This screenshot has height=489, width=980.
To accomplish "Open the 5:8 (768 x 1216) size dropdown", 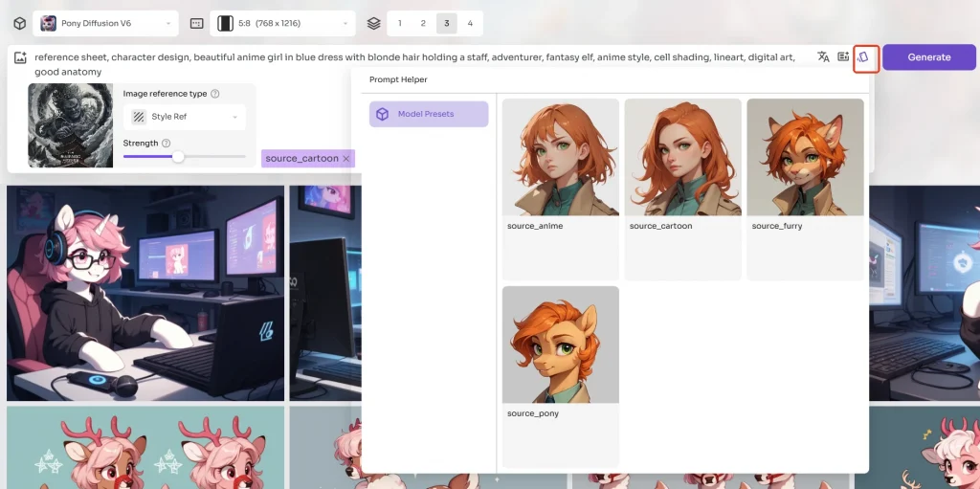I will point(282,24).
